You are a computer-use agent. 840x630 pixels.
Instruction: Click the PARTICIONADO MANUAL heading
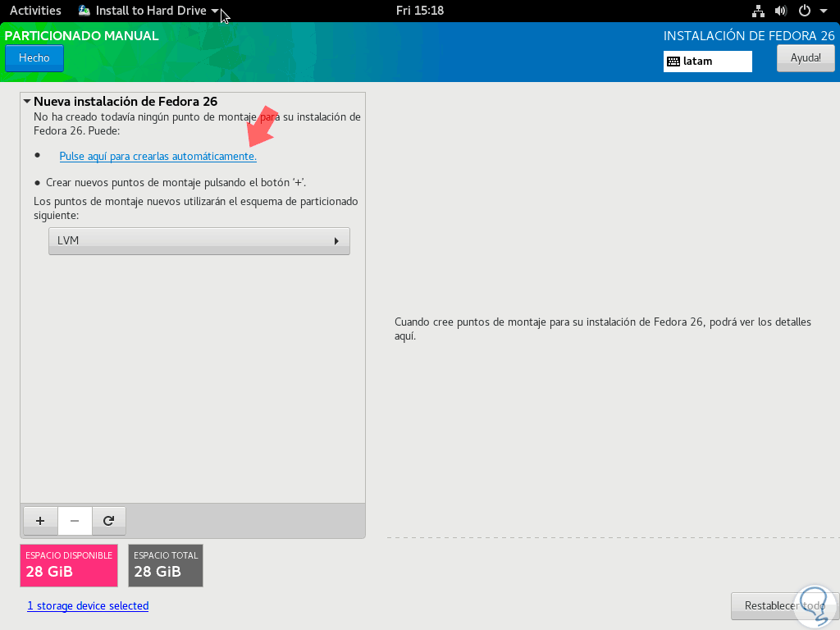pyautogui.click(x=82, y=36)
